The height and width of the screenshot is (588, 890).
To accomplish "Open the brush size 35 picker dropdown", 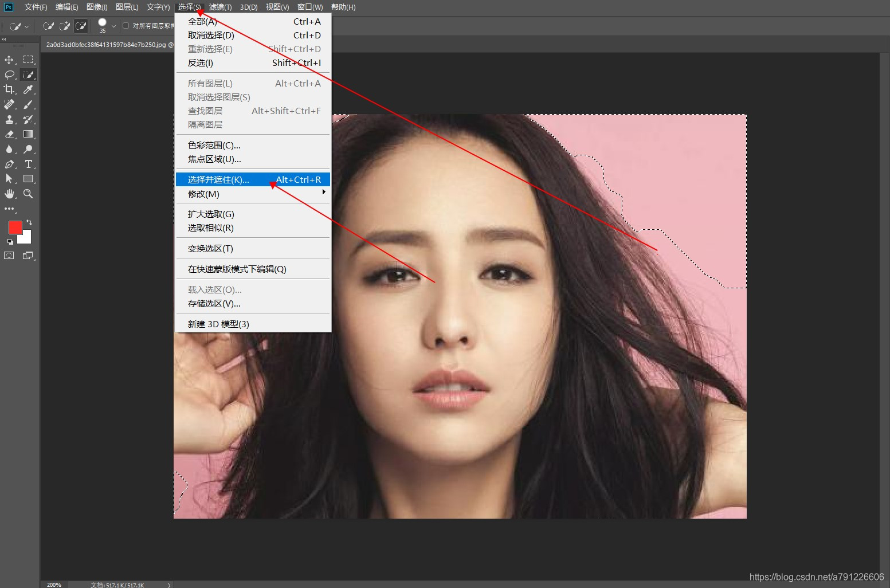I will [x=113, y=26].
